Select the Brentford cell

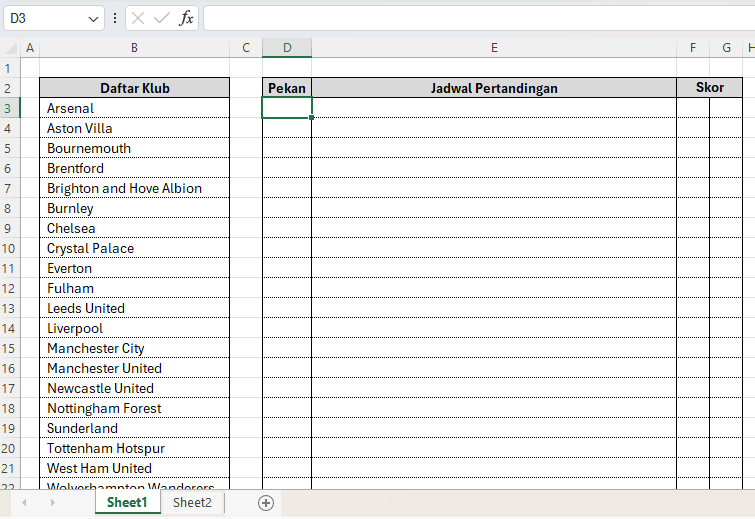click(x=134, y=168)
